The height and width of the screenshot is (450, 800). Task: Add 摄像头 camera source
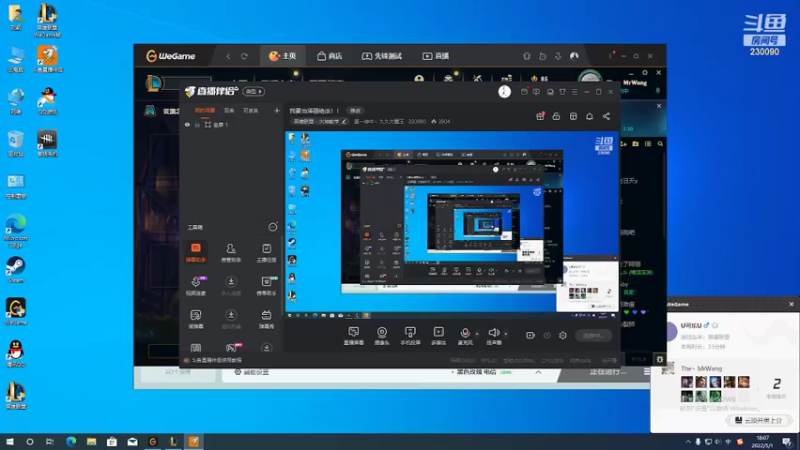pyautogui.click(x=382, y=336)
